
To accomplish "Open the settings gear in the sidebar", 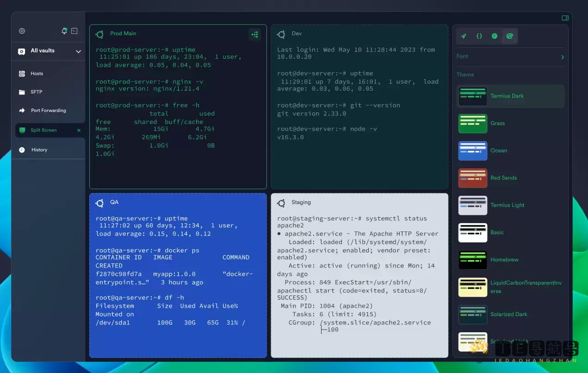I will pos(22,31).
